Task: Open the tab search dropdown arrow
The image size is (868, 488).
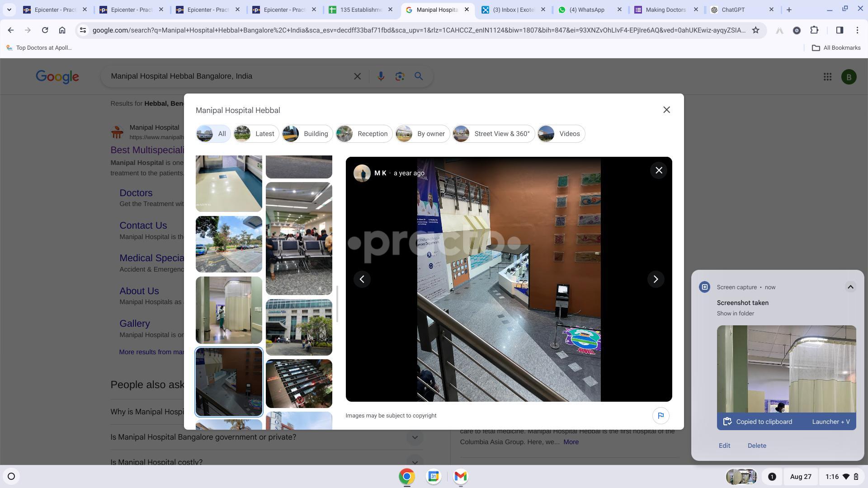Action: 9,9
